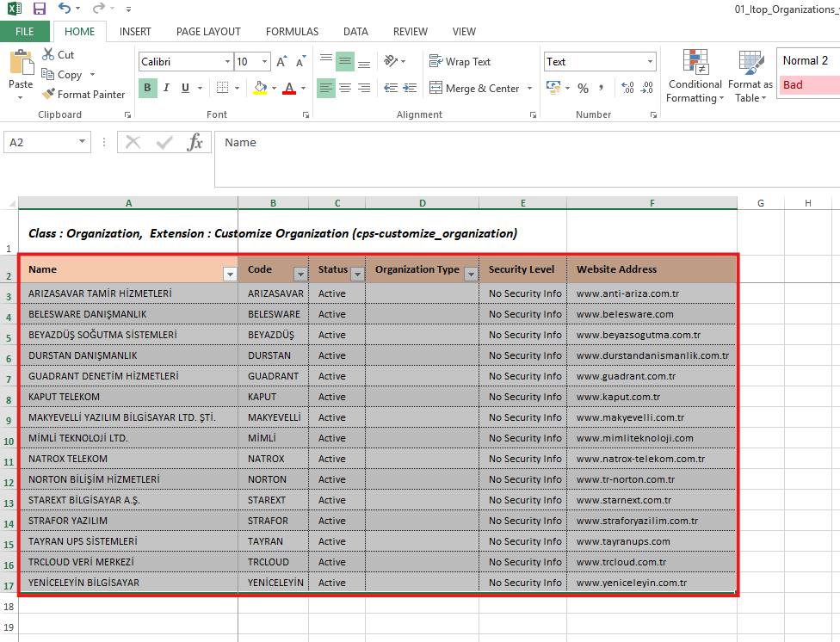Screen dimensions: 840x642
Task: Open filter dropdown on Name column
Action: 230,275
